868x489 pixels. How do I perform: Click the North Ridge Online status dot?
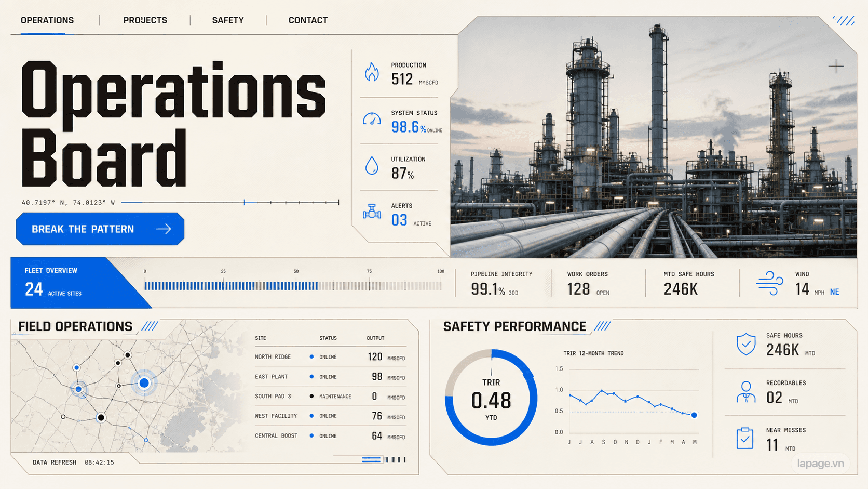click(x=311, y=357)
